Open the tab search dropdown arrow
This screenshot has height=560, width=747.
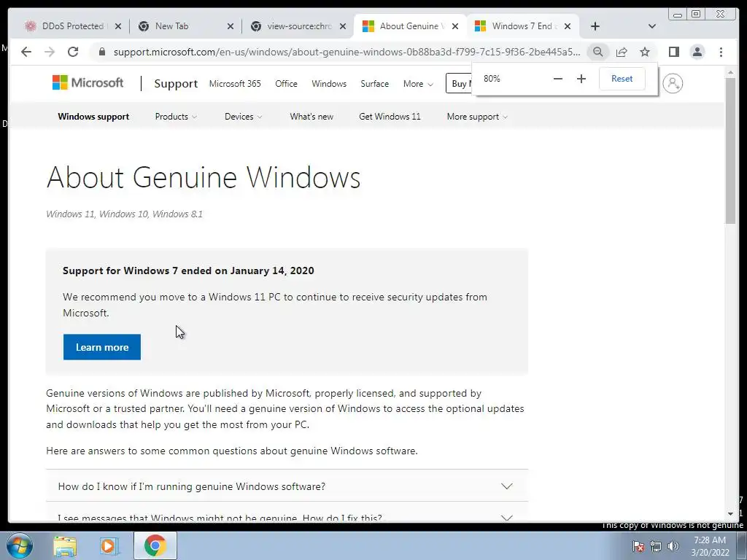(x=652, y=26)
